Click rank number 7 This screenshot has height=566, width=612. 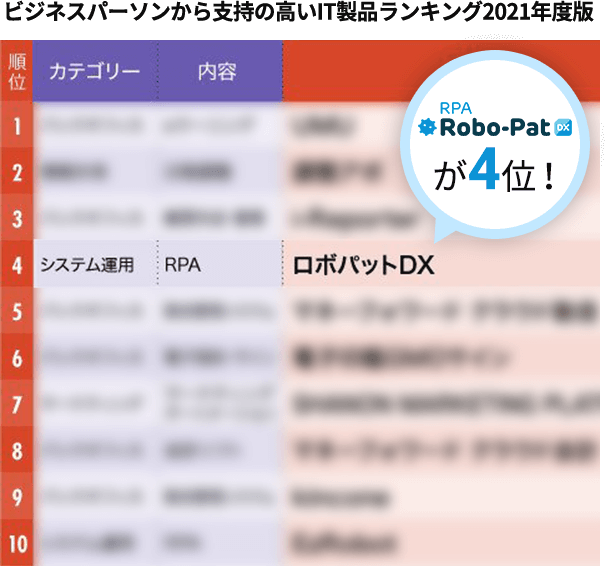point(17,404)
